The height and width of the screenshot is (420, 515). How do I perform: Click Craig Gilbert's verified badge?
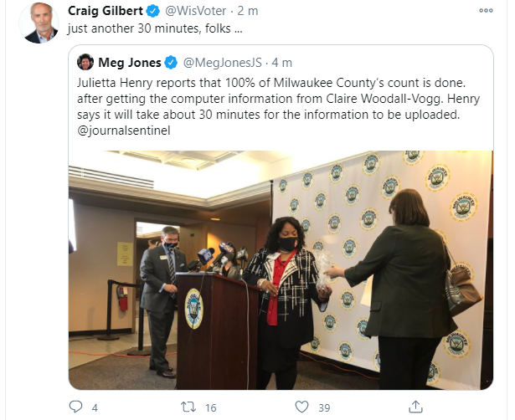[x=152, y=11]
